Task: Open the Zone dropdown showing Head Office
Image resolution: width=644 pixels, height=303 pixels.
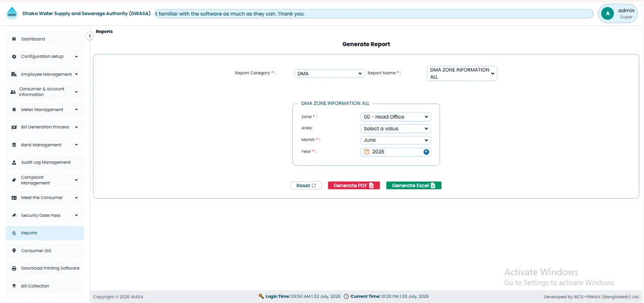Action: pyautogui.click(x=395, y=117)
